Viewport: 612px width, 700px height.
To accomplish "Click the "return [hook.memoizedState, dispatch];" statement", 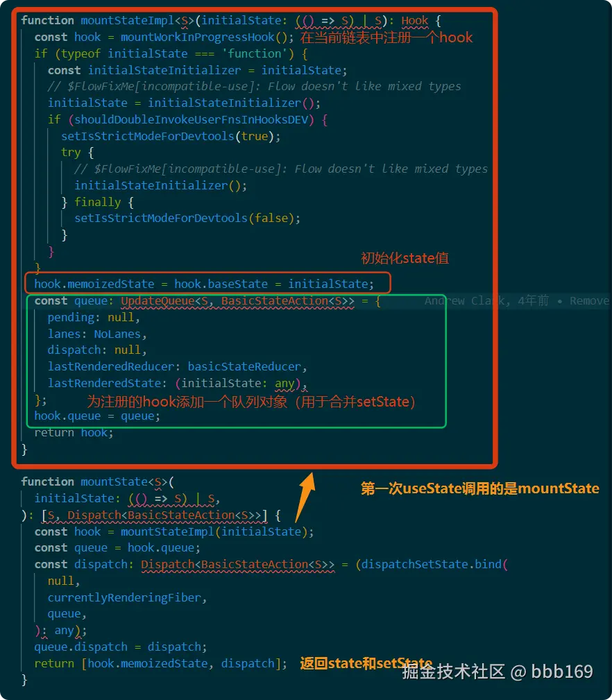I will click(161, 663).
